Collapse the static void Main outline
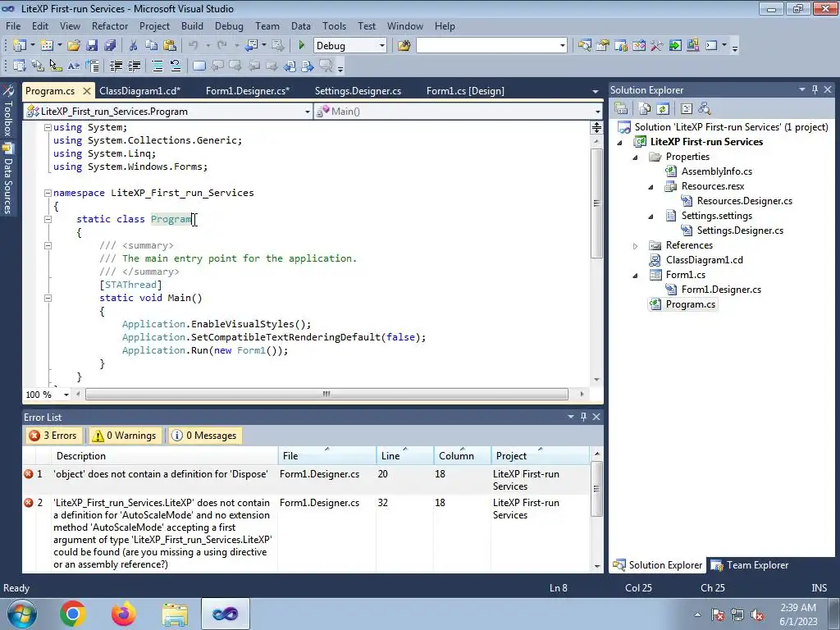 [48, 298]
